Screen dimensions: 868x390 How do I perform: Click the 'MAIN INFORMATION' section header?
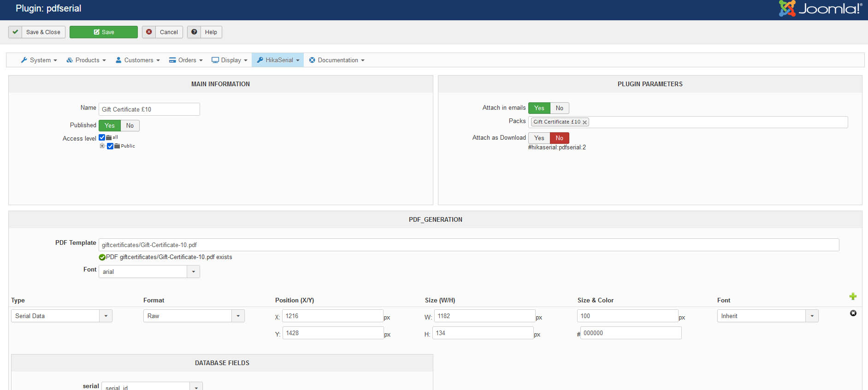[221, 84]
